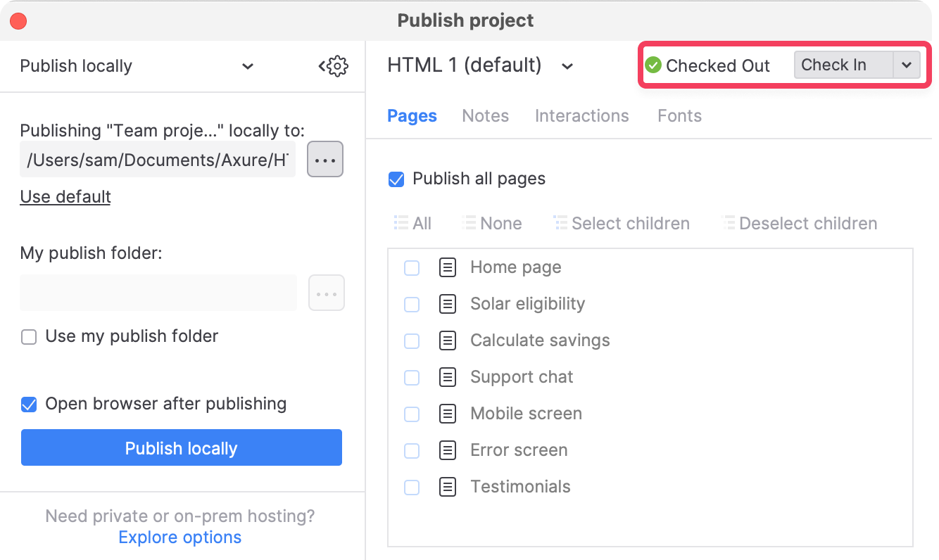The width and height of the screenshot is (939, 560).
Task: Click the Support chat page icon
Action: click(448, 377)
